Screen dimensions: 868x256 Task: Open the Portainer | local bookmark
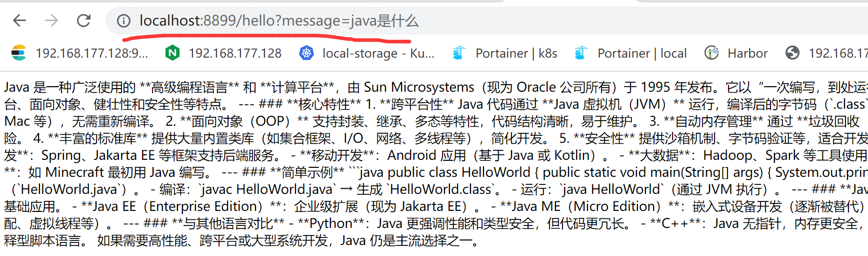point(642,53)
